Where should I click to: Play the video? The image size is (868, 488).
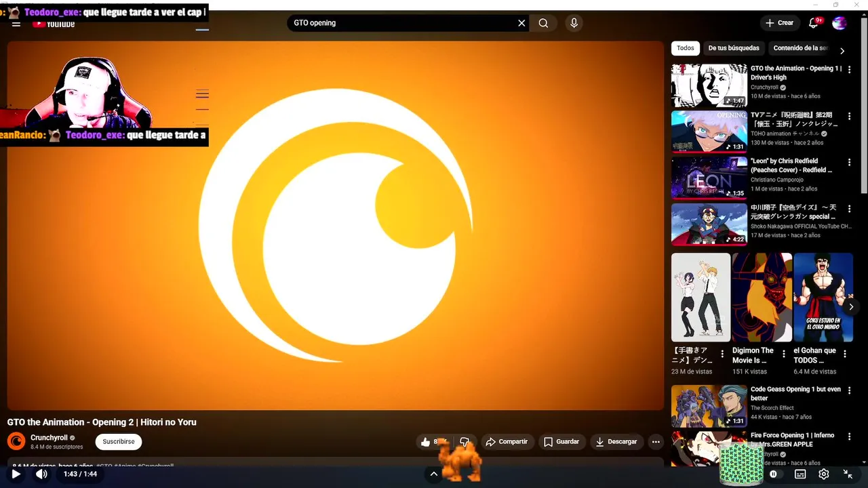point(16,474)
